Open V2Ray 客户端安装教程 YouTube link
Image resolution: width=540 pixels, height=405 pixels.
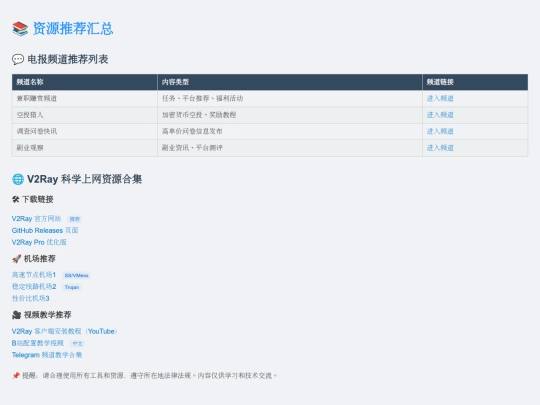point(65,331)
